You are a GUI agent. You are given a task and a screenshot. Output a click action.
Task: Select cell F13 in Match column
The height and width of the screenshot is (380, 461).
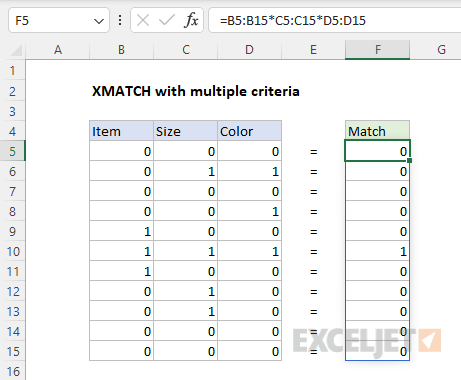[x=377, y=311]
